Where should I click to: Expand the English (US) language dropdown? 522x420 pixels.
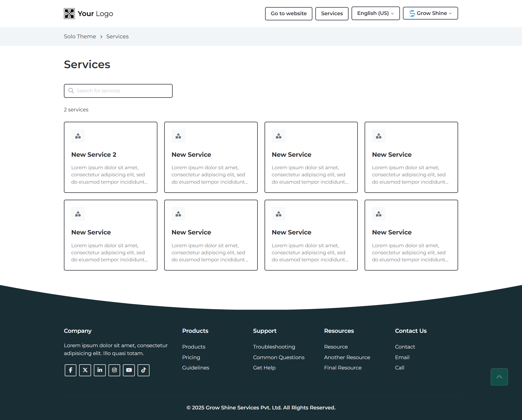coord(375,13)
